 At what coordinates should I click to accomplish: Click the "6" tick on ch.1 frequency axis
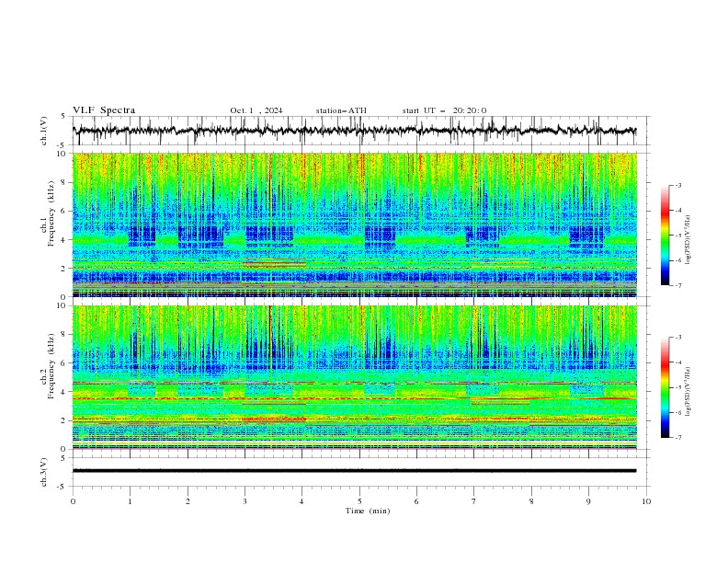click(x=63, y=211)
